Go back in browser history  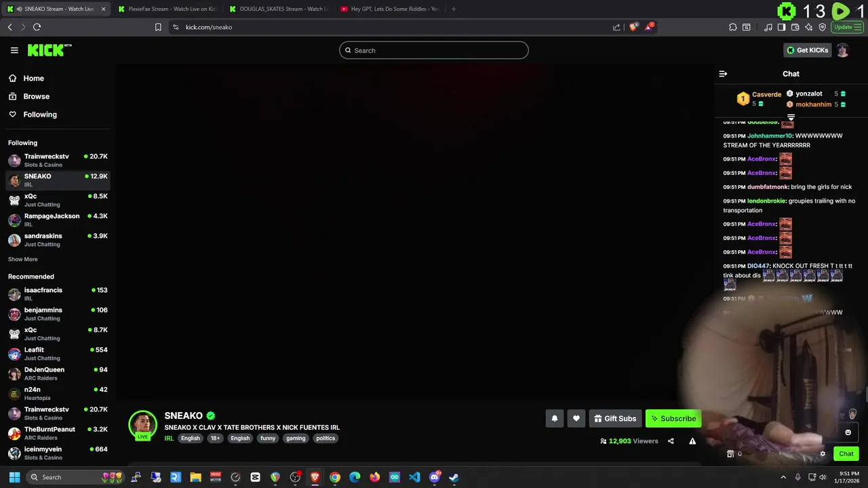click(x=9, y=27)
